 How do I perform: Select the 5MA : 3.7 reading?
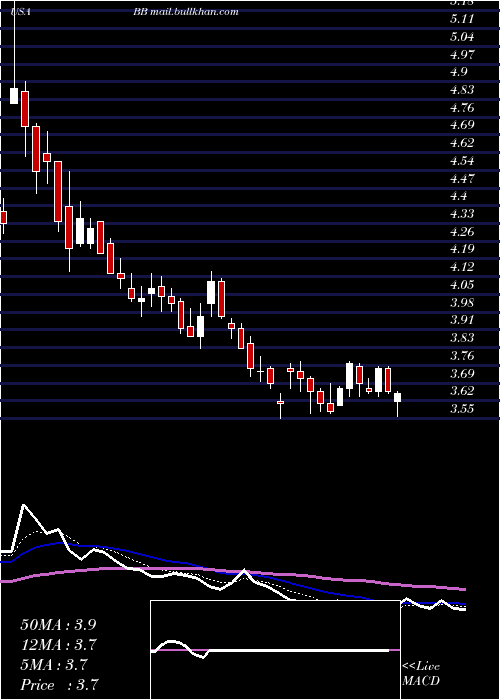coord(54,665)
